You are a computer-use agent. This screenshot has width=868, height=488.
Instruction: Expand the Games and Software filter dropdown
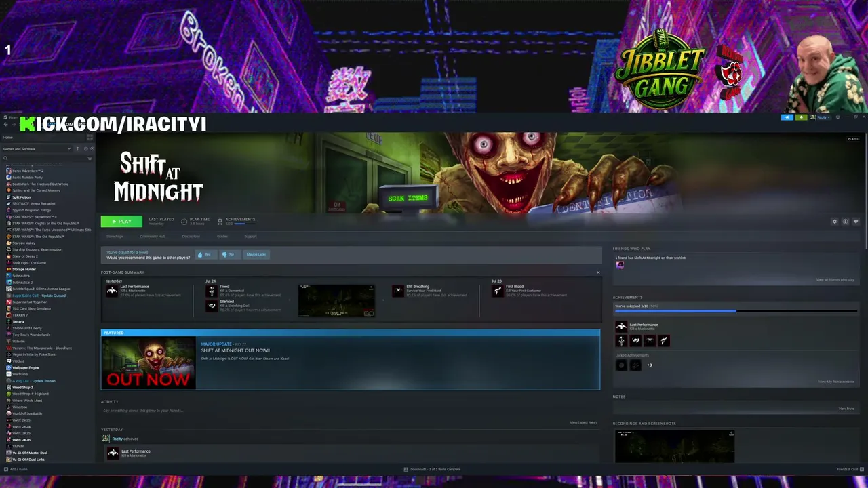coord(37,149)
